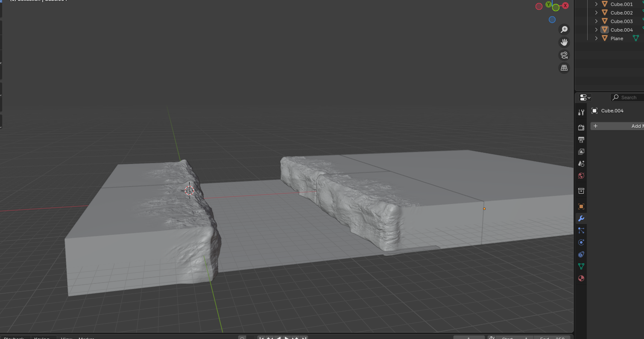Expand the Cube.004 outliner row

(x=596, y=30)
